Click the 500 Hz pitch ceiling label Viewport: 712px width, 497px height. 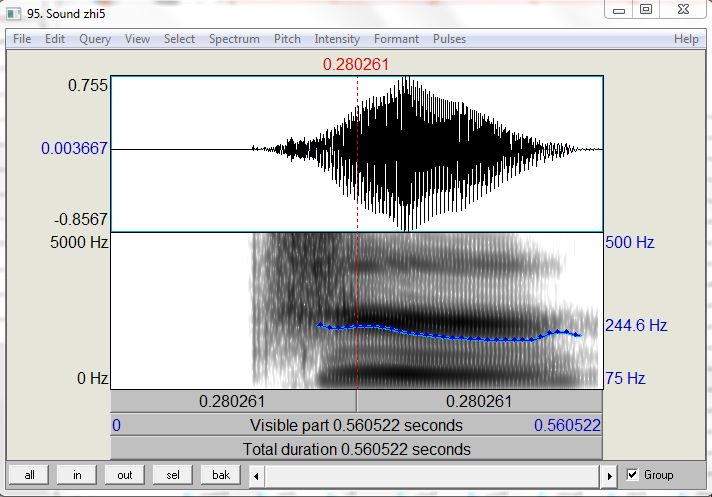[x=630, y=242]
